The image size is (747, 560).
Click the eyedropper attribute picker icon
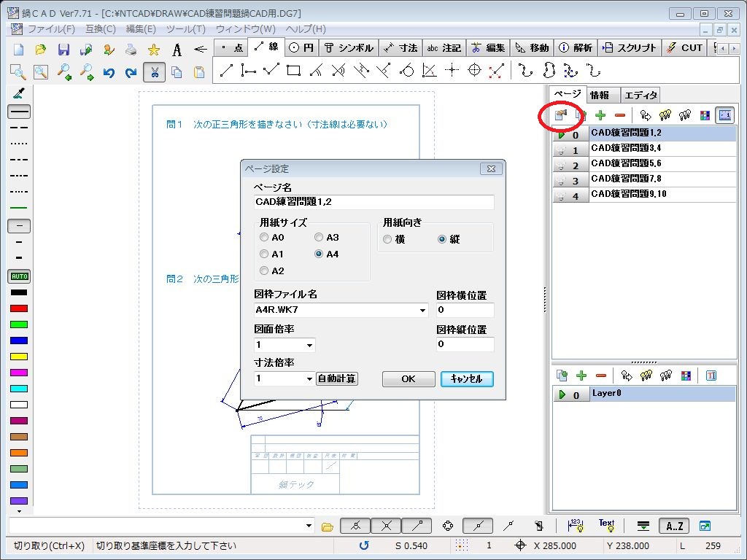[18, 93]
